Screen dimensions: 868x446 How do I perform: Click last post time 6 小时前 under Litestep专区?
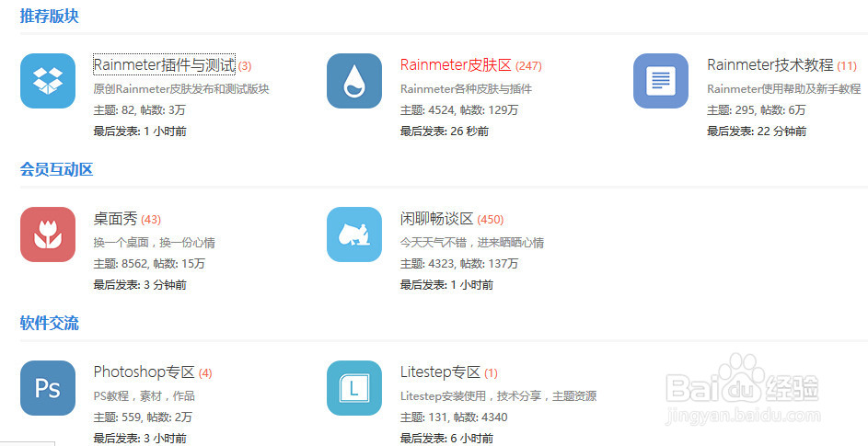click(x=471, y=439)
